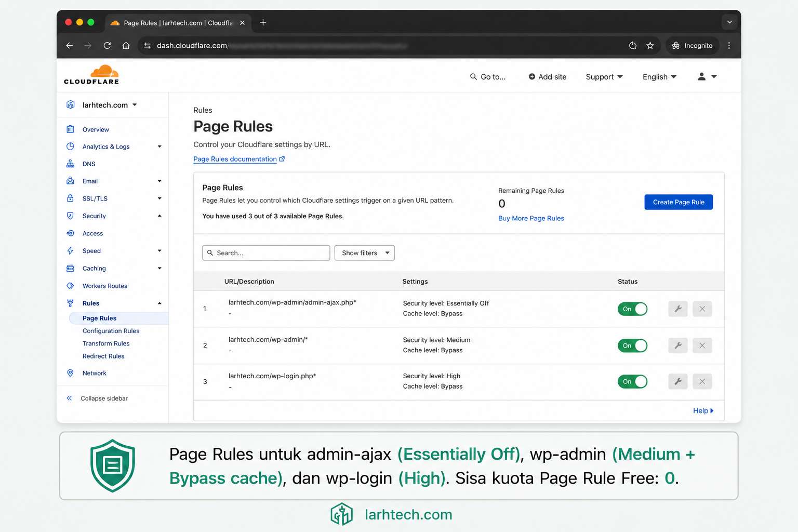This screenshot has width=798, height=532.
Task: Click the Network location pin icon
Action: pos(70,373)
